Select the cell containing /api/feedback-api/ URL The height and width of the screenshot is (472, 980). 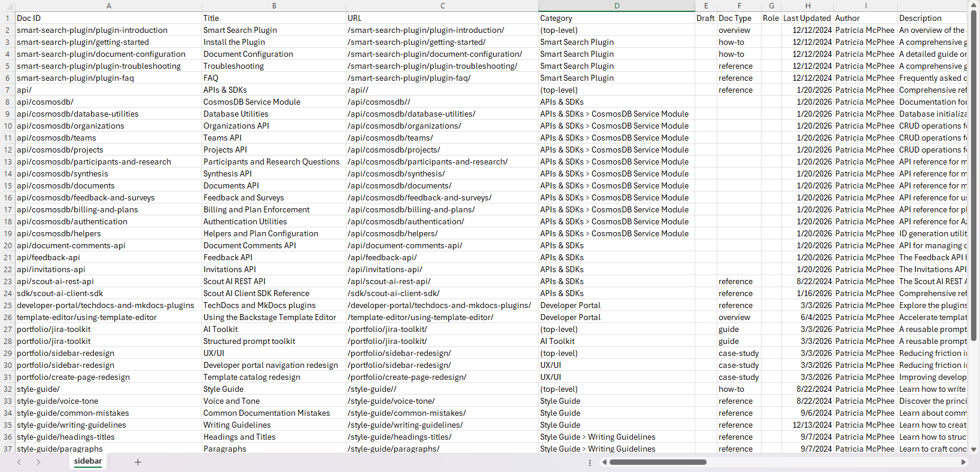coord(442,257)
